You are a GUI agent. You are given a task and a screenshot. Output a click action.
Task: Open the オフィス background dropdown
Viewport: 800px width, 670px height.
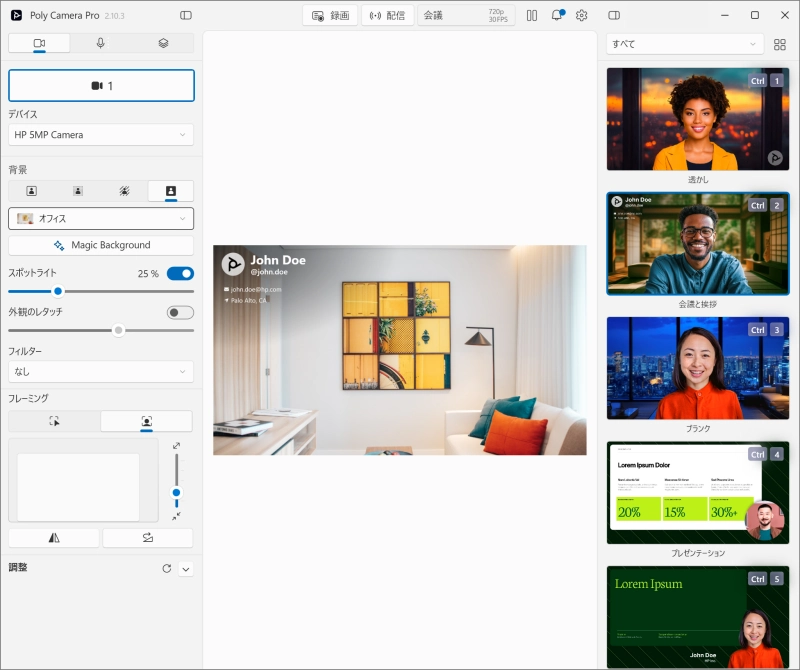point(101,218)
